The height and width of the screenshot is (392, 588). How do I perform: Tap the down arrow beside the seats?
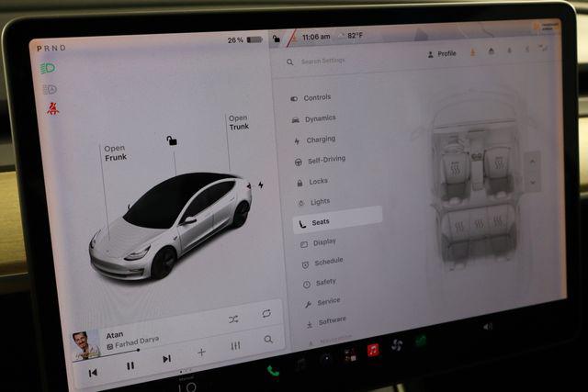click(x=534, y=182)
